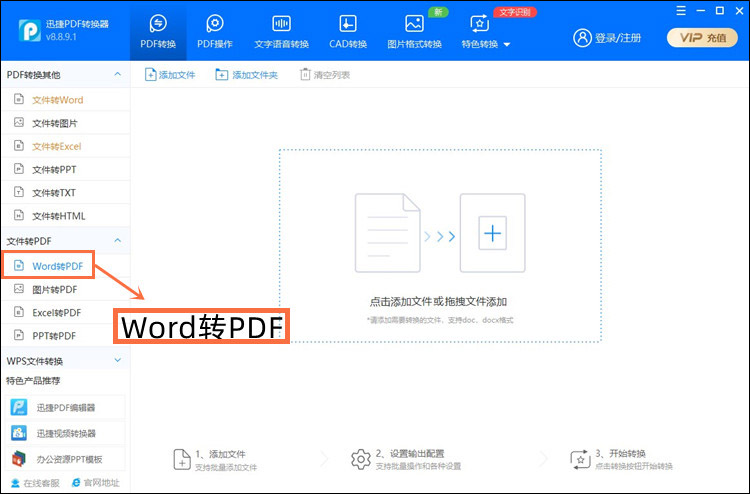Click 办公资源PPT模板 icon

click(x=19, y=459)
